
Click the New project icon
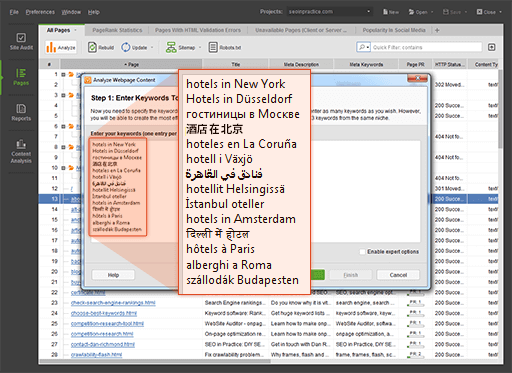click(x=385, y=12)
